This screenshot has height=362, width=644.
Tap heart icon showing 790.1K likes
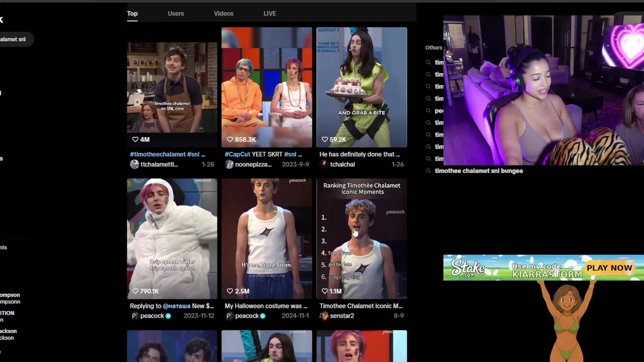click(135, 291)
